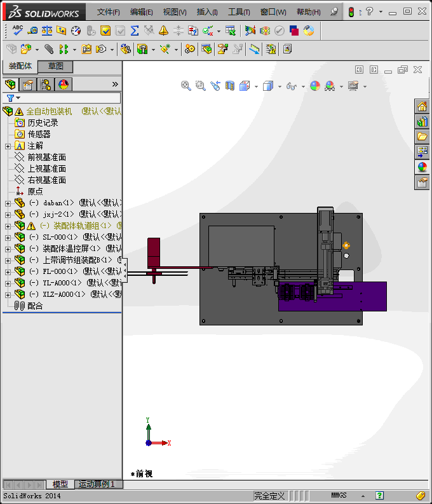The height and width of the screenshot is (504, 432).
Task: Click Zoom to Area magnifier
Action: 200,86
